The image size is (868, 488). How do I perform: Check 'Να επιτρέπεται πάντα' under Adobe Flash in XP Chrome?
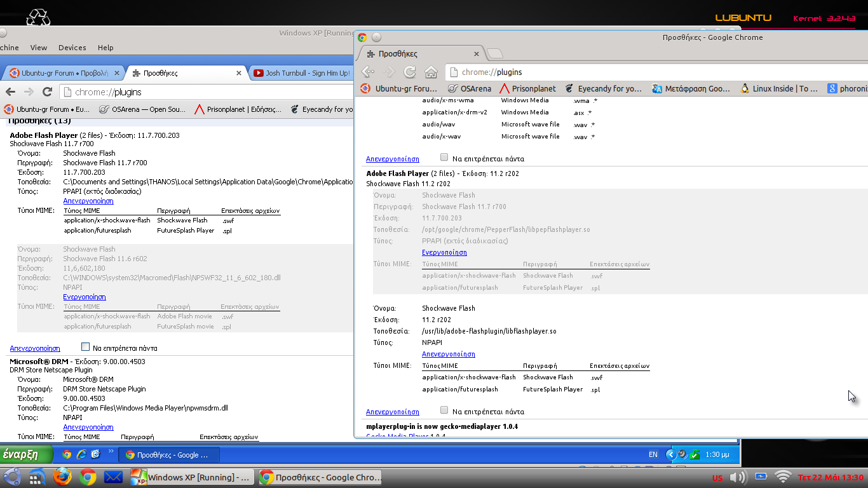click(x=86, y=347)
